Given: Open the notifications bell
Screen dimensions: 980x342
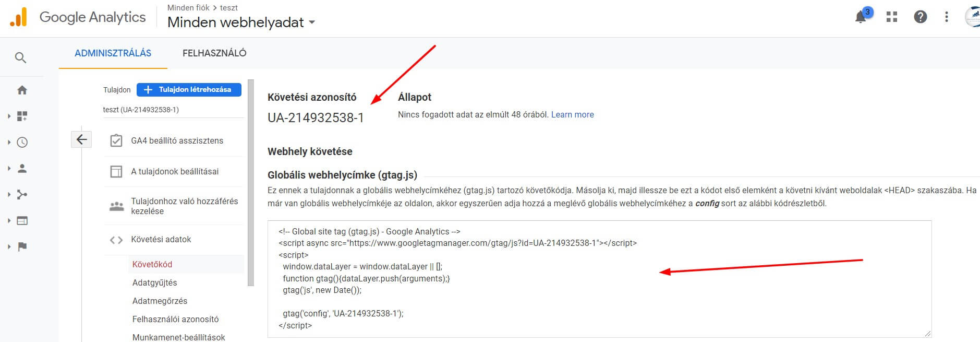Looking at the screenshot, I should [861, 17].
